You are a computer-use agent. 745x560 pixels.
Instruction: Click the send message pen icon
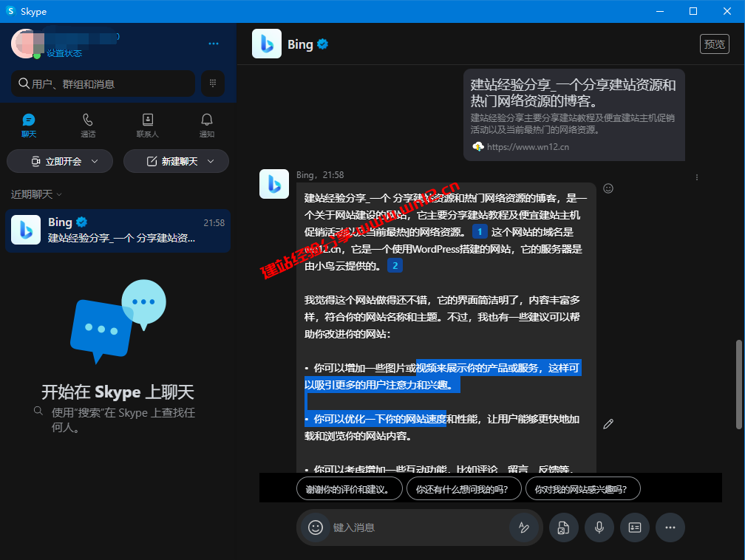[x=525, y=527]
